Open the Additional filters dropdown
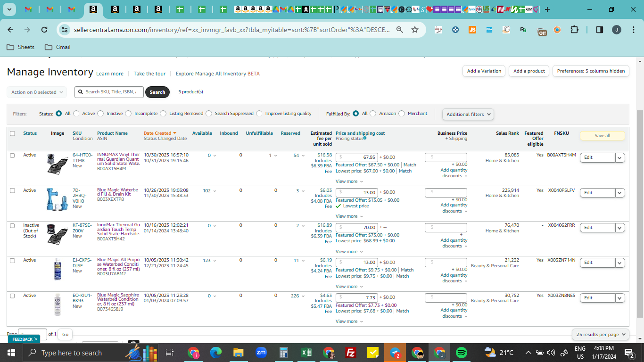 [x=468, y=114]
